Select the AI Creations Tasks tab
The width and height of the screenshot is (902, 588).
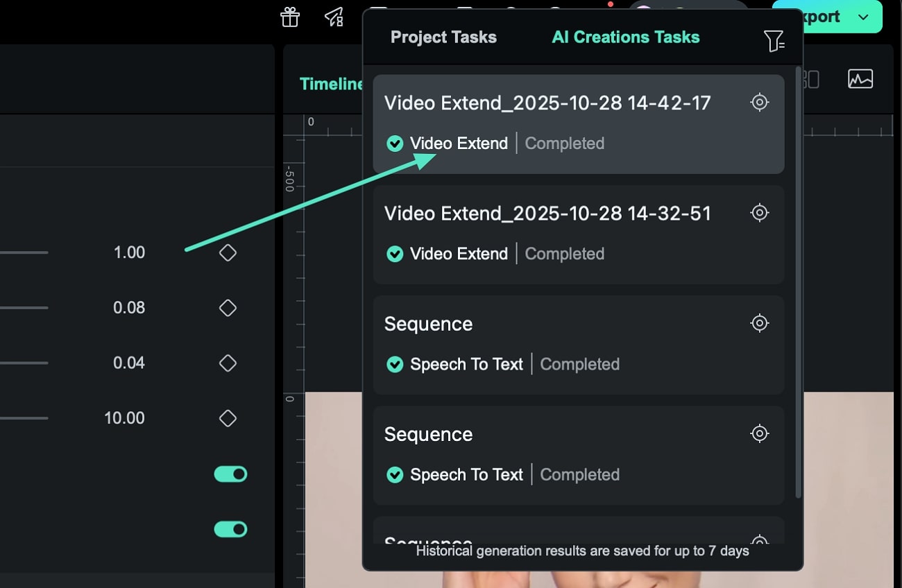tap(625, 37)
